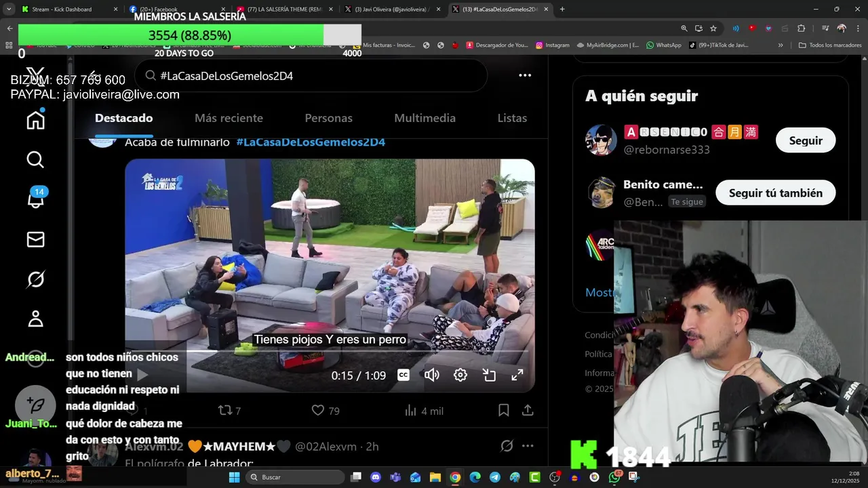This screenshot has width=868, height=488.
Task: Open @rebornarse333 profile avatar
Action: (601, 140)
